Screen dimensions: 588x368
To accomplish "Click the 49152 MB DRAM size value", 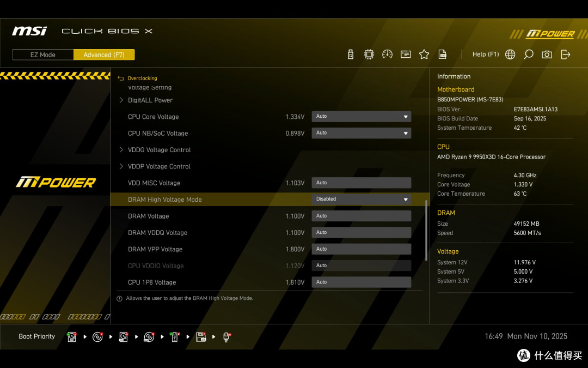I will coord(526,224).
